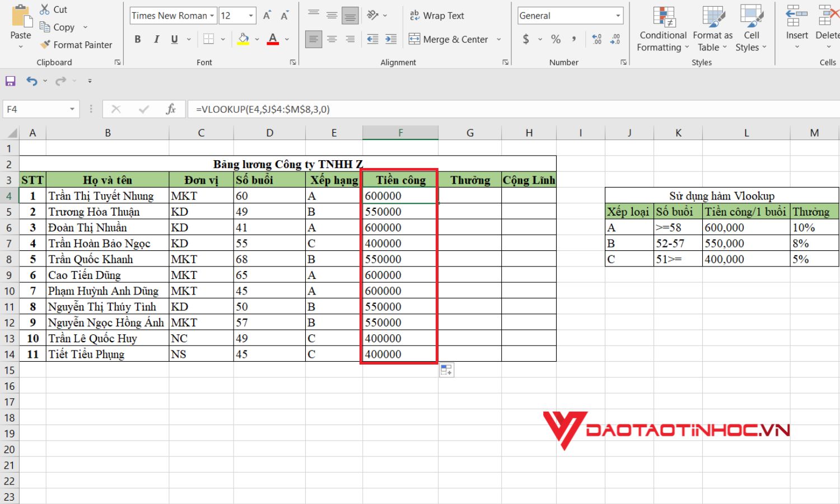Click the Percent Style icon
The height and width of the screenshot is (504, 840).
[555, 39]
